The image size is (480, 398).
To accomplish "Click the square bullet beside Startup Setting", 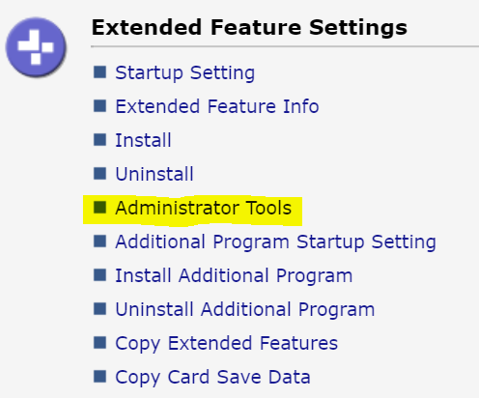I will coord(100,72).
